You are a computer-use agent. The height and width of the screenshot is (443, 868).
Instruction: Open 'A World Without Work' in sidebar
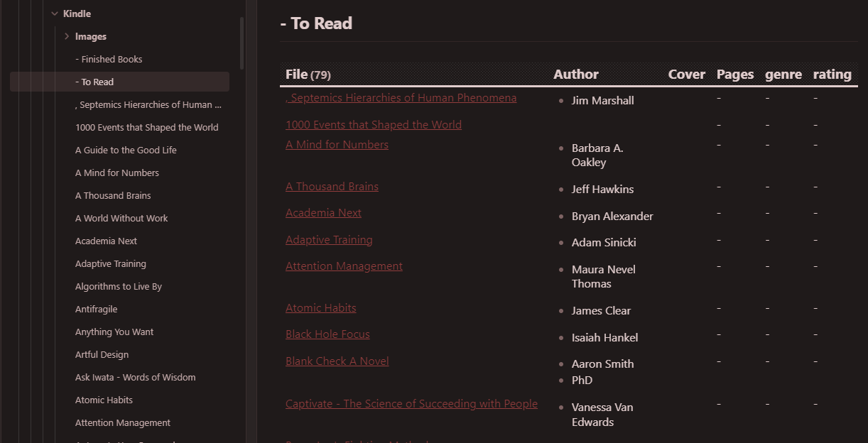(121, 218)
